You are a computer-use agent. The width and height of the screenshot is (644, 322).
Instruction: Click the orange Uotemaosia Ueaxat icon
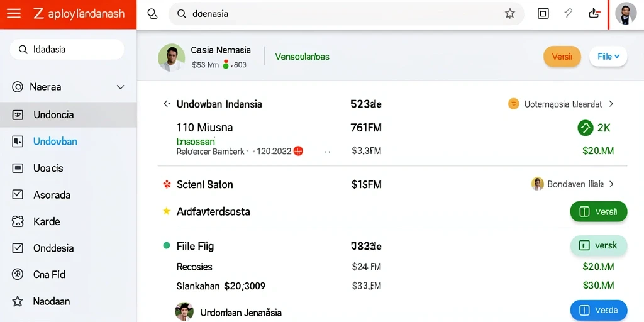513,104
